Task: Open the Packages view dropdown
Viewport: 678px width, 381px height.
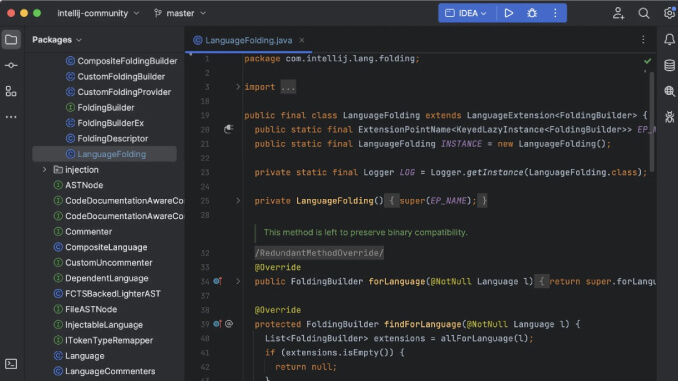Action: [57, 40]
